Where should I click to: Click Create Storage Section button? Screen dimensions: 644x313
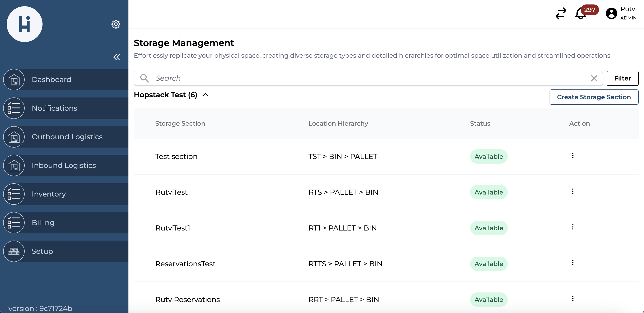tap(593, 97)
